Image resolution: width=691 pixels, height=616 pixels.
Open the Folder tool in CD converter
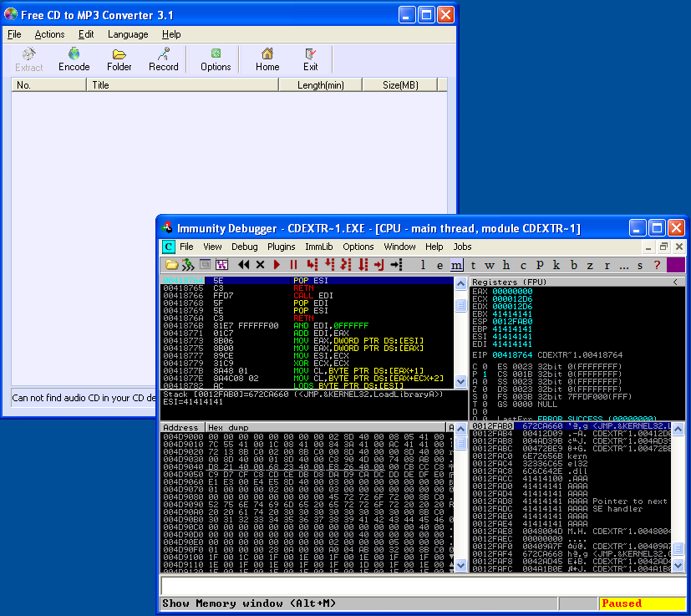[x=119, y=59]
